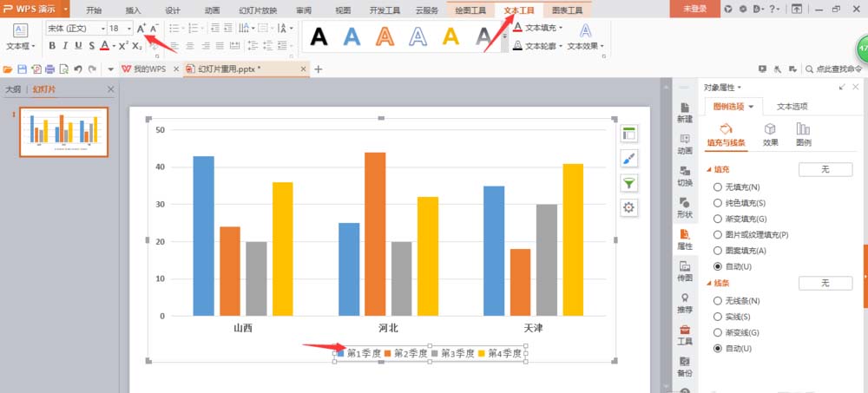Collapse the 填充 section
Viewport: 868px width, 393px height.
click(709, 170)
